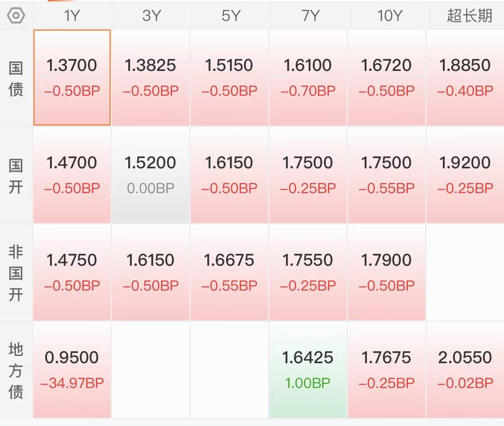Open 地方债 1Y cell showing −34.97BP
Image resolution: width=504 pixels, height=426 pixels.
[x=72, y=370]
